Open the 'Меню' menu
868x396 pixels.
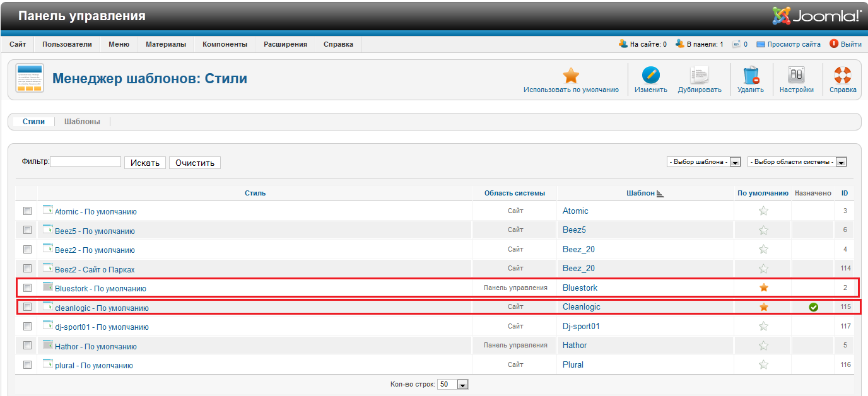(119, 44)
